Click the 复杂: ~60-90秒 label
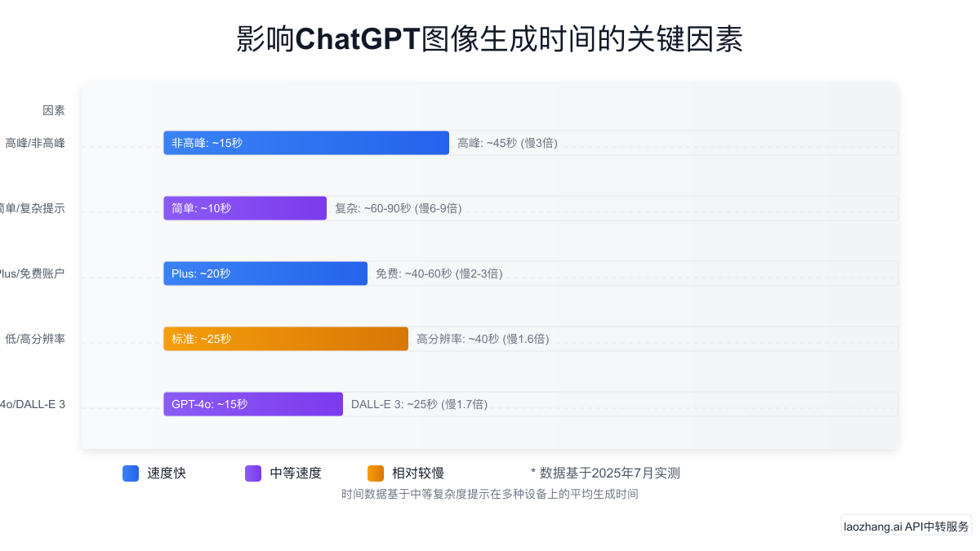This screenshot has height=551, width=980. 398,209
